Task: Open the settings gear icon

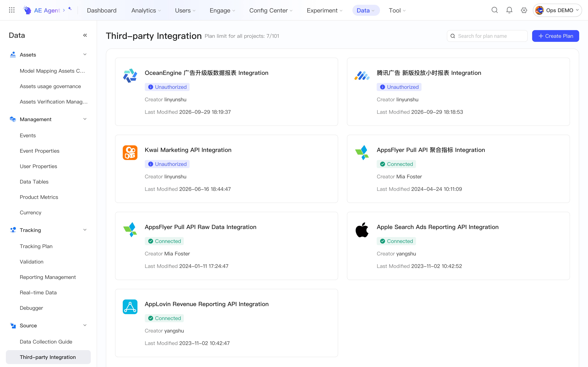Action: pos(524,10)
